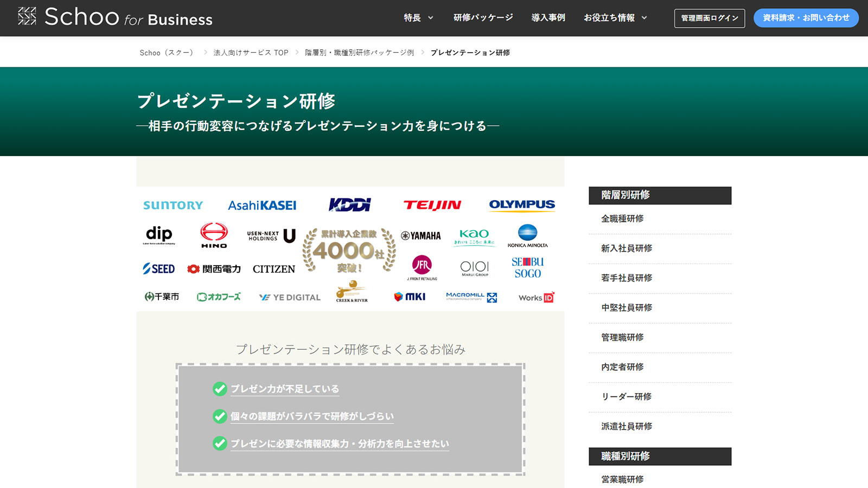The image size is (868, 488).
Task: Click the KDDI logo
Action: coord(349,204)
